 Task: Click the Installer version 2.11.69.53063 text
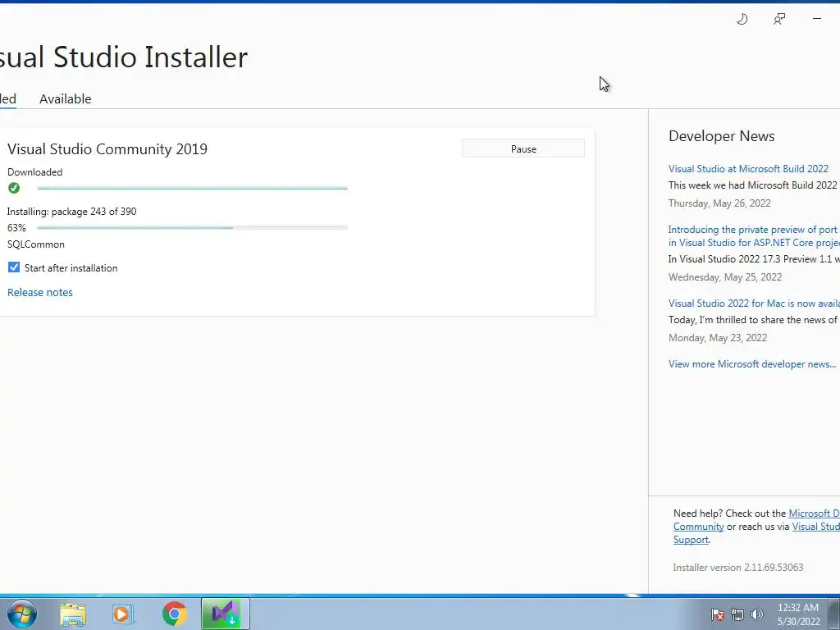click(738, 568)
